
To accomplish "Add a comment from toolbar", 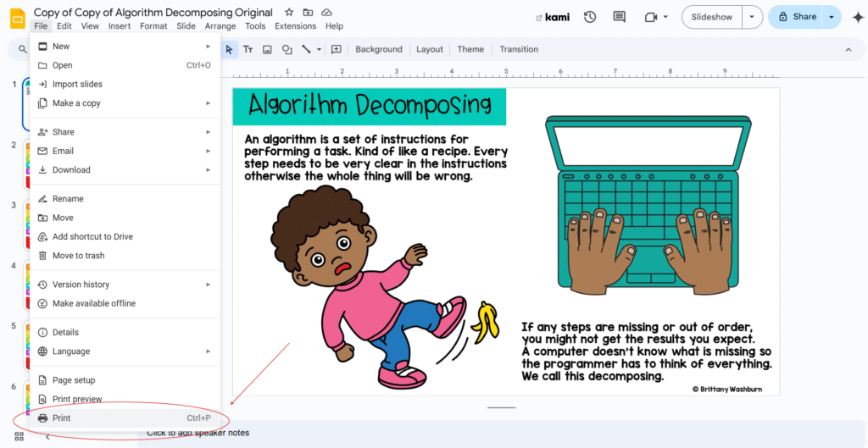I will [336, 49].
